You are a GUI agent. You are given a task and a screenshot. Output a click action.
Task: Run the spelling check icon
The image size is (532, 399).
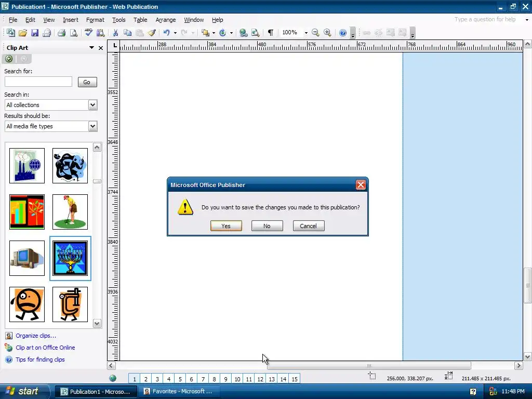[88, 33]
